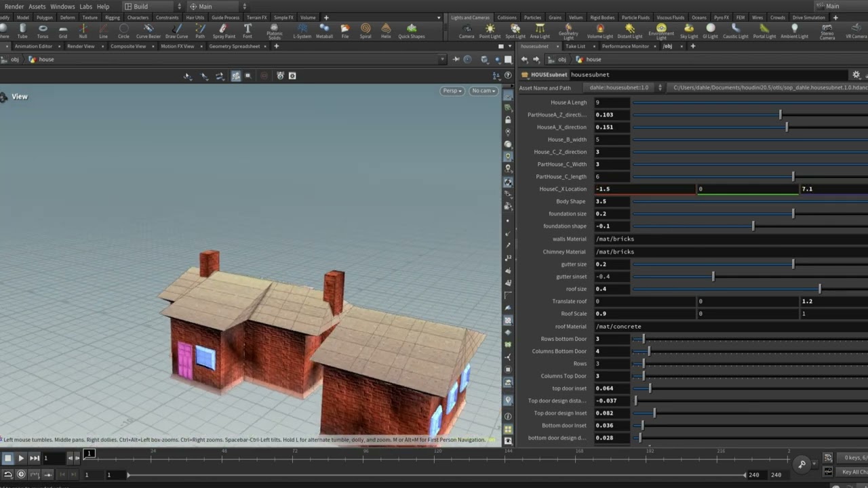Click the roof Material path field
The width and height of the screenshot is (868, 488).
click(731, 327)
